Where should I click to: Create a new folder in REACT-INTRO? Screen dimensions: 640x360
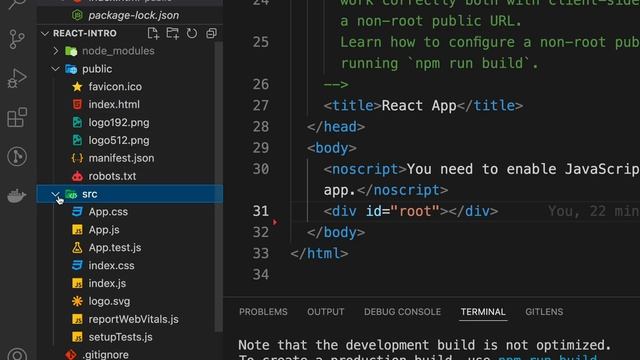pyautogui.click(x=173, y=33)
